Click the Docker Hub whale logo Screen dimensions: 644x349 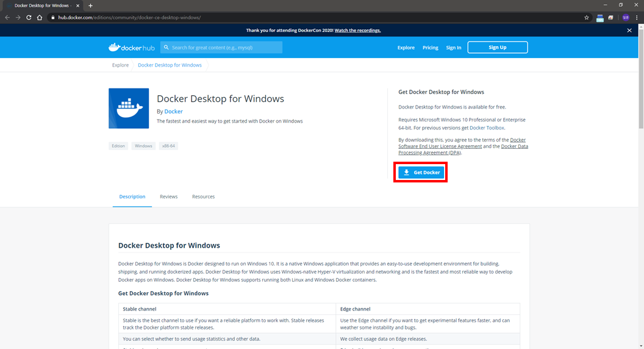tap(132, 47)
